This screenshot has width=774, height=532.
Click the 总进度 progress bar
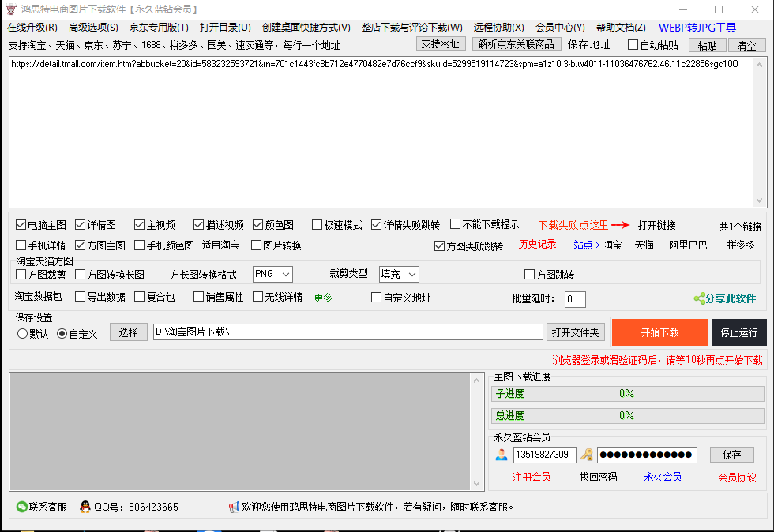tap(627, 415)
